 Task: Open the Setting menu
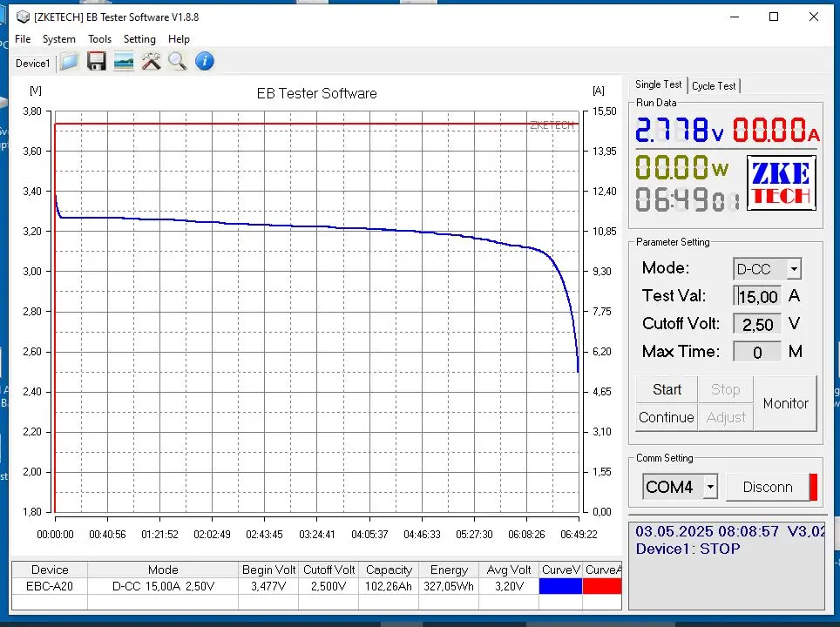tap(139, 39)
